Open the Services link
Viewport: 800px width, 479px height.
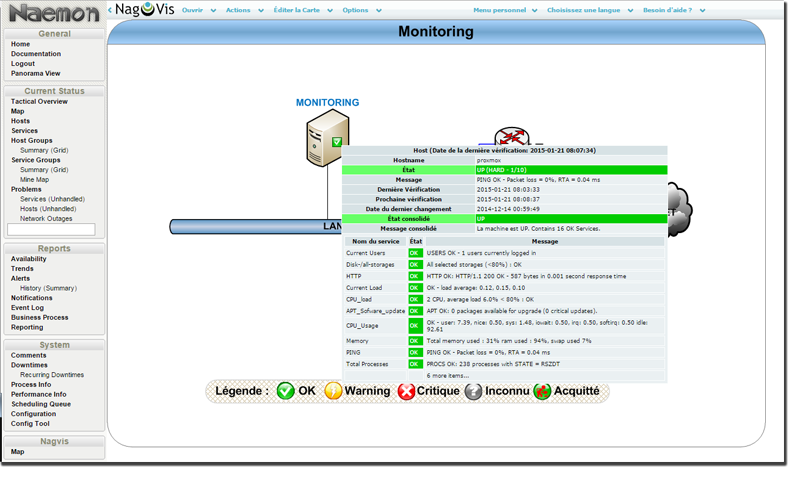pyautogui.click(x=24, y=131)
